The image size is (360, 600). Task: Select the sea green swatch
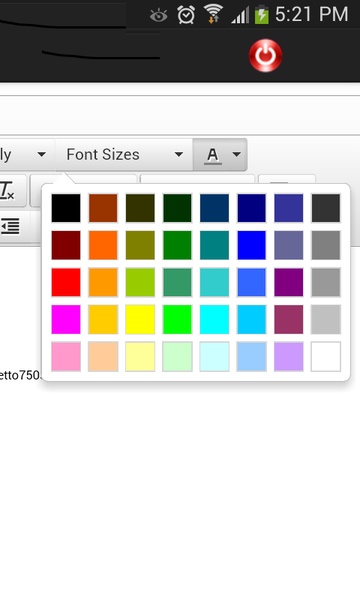point(177,282)
